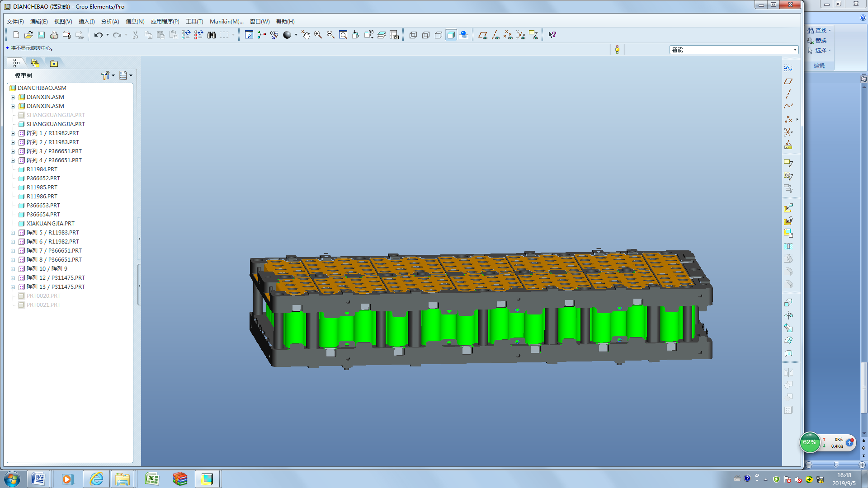This screenshot has height=488, width=868.
Task: Toggle datum points display
Action: pos(508,35)
